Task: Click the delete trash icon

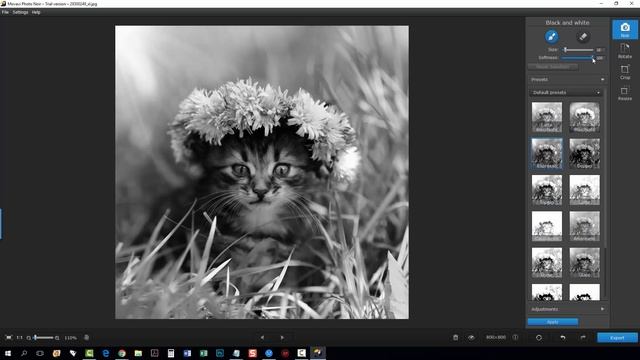Action: click(x=456, y=338)
